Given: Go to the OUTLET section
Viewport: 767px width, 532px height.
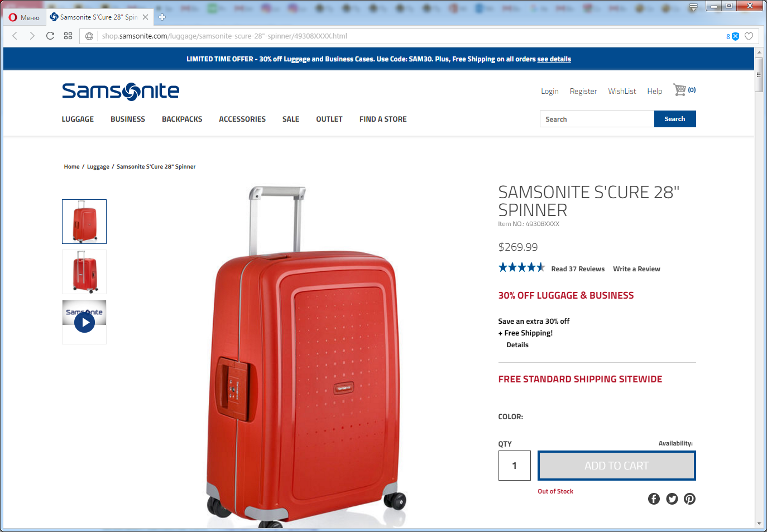Looking at the screenshot, I should point(329,119).
